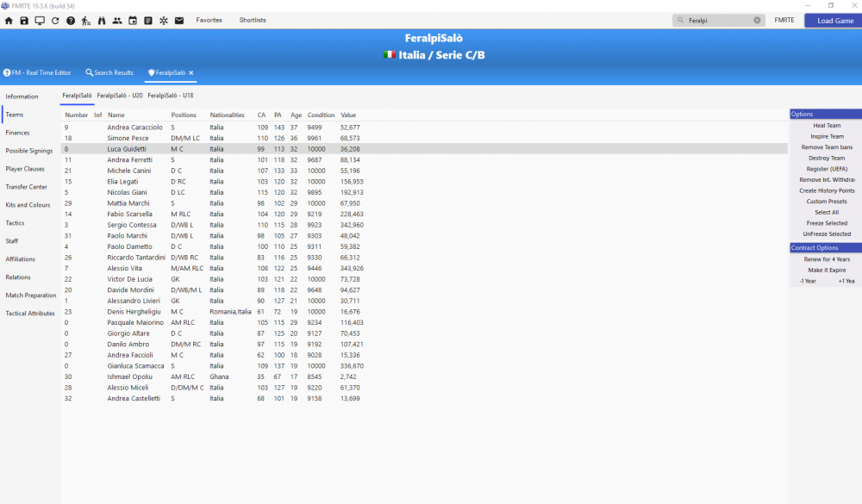Screen dimensions: 862x504
Task: Switch to the Search Results tab
Action: point(109,72)
